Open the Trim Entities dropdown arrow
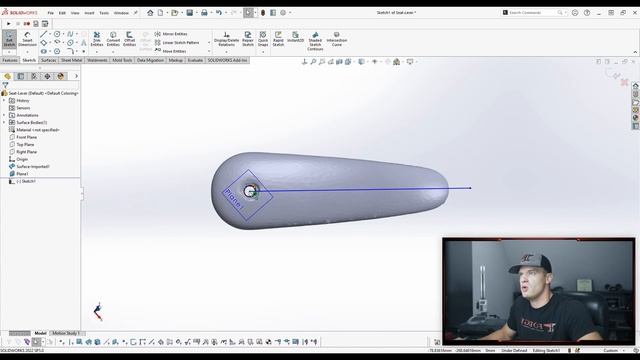640x360 pixels. 97,52
